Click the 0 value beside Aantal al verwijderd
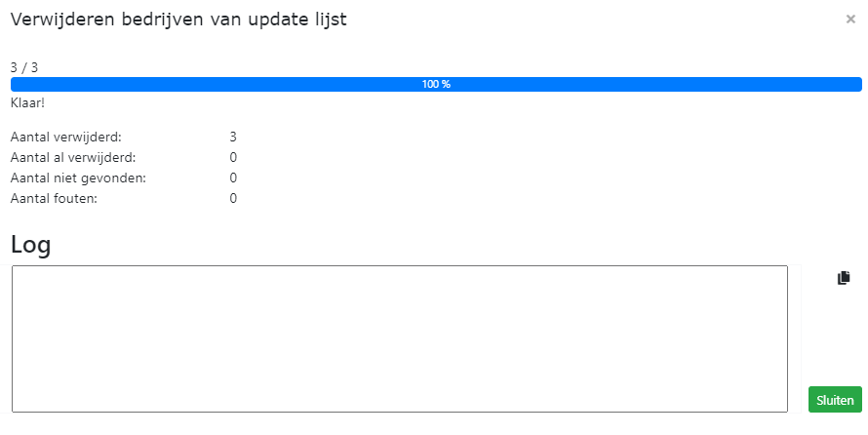This screenshot has width=868, height=435. point(233,157)
